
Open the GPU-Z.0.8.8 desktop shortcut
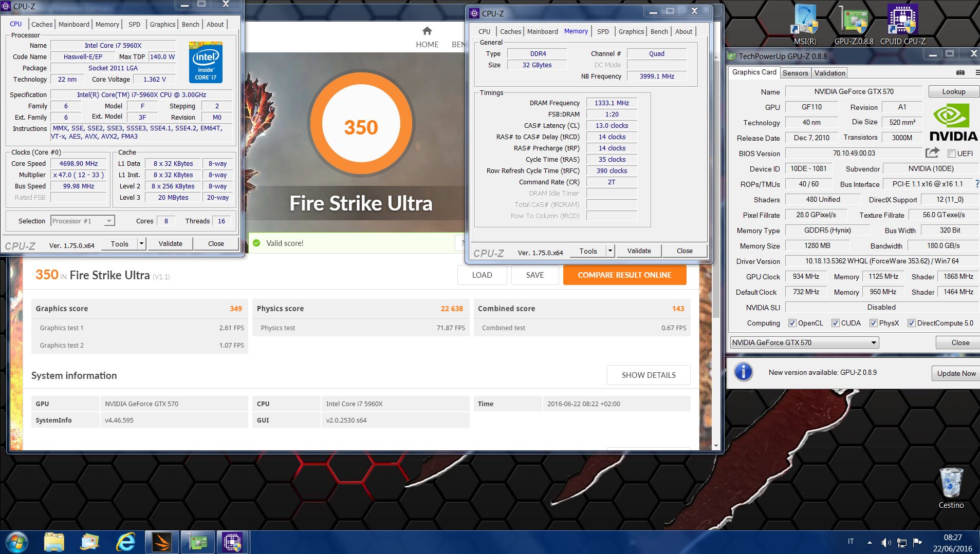point(854,24)
